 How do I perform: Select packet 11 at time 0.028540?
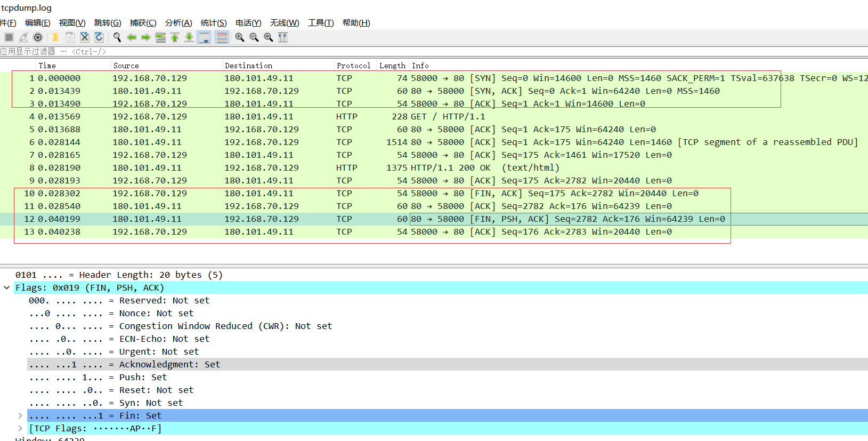(x=434, y=206)
